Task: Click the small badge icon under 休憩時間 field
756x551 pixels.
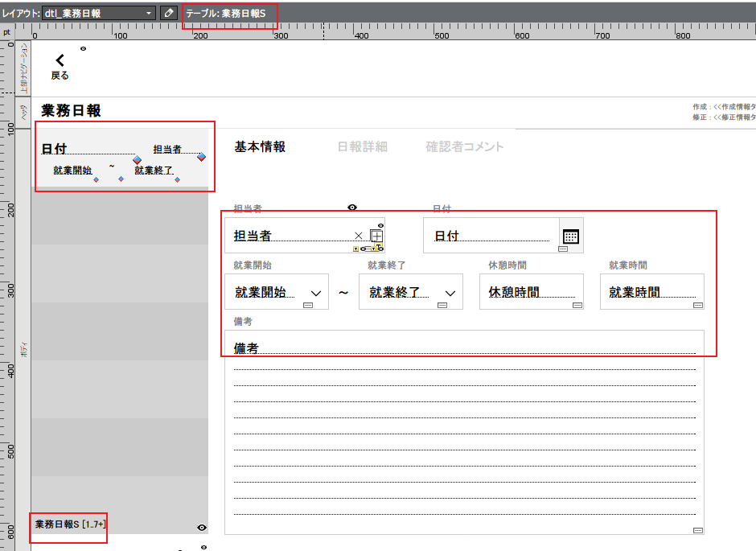Action: tap(576, 306)
